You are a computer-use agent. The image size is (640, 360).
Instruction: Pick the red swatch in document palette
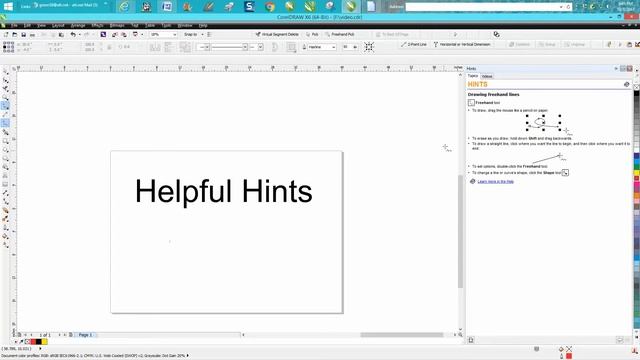coord(33,342)
